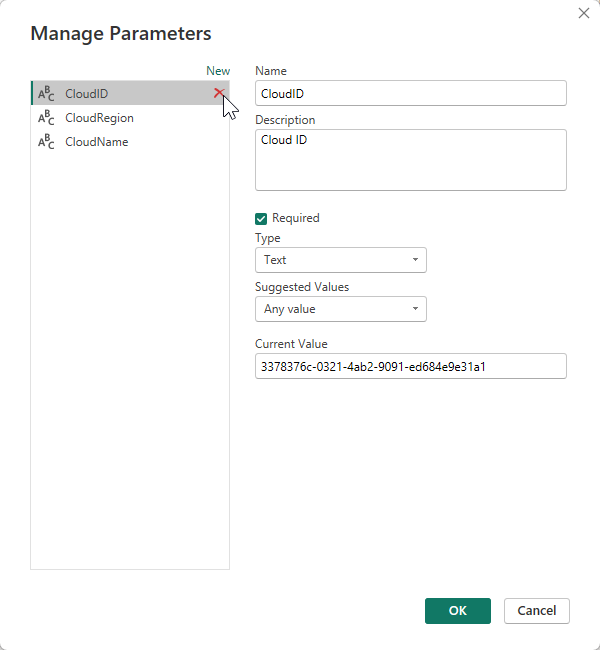Click the 'Required' checkbox label text
The width and height of the screenshot is (600, 650).
click(x=296, y=218)
